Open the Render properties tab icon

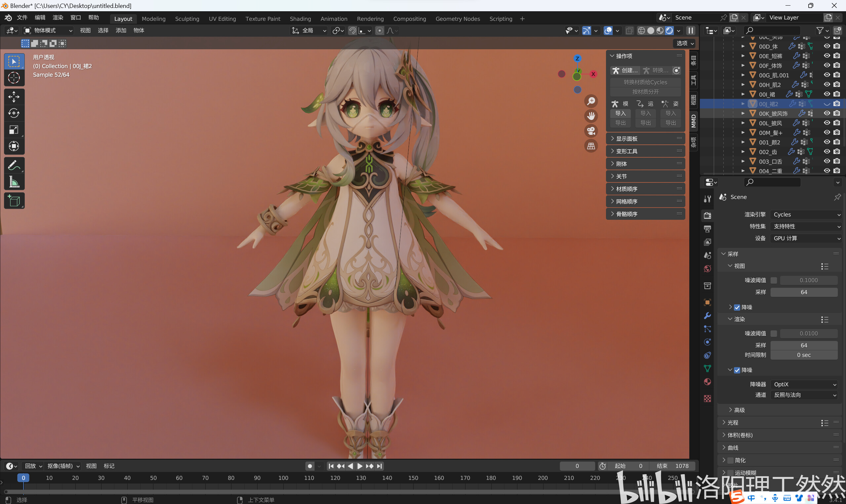coord(707,215)
